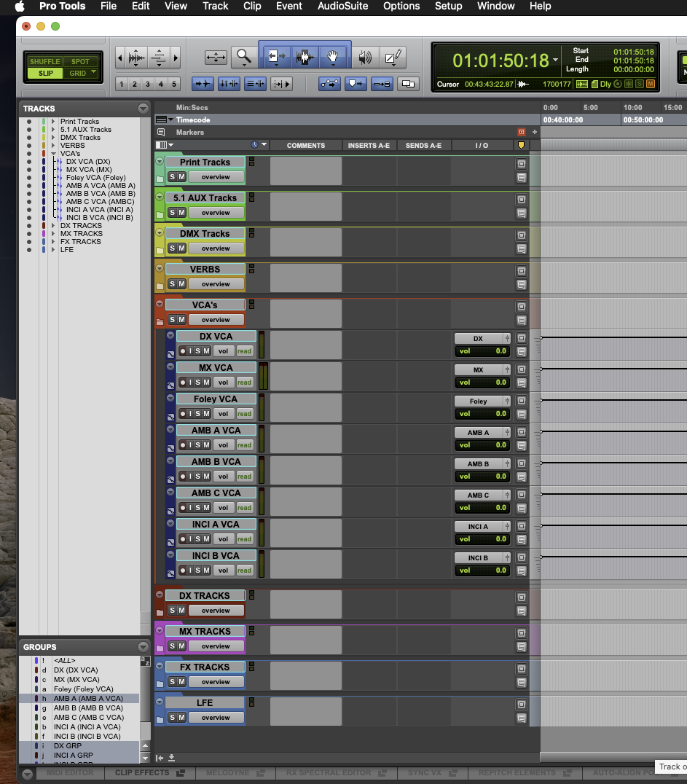Viewport: 687px width, 784px height.
Task: Click the Timecode ruler 00:40:00:00
Action: pyautogui.click(x=563, y=120)
